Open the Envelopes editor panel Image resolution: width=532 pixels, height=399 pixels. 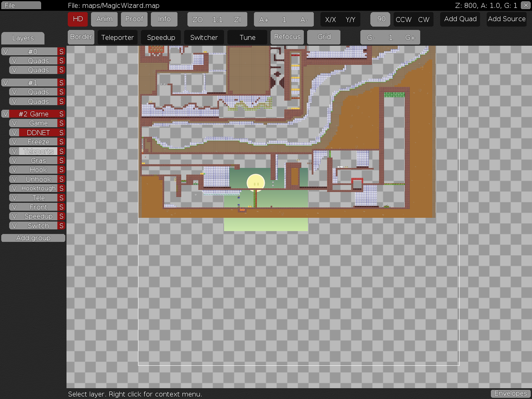(510, 394)
